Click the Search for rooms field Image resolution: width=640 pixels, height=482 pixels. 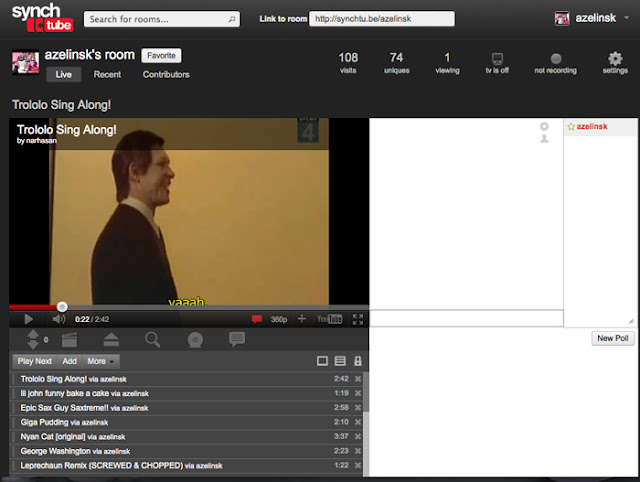coord(162,19)
